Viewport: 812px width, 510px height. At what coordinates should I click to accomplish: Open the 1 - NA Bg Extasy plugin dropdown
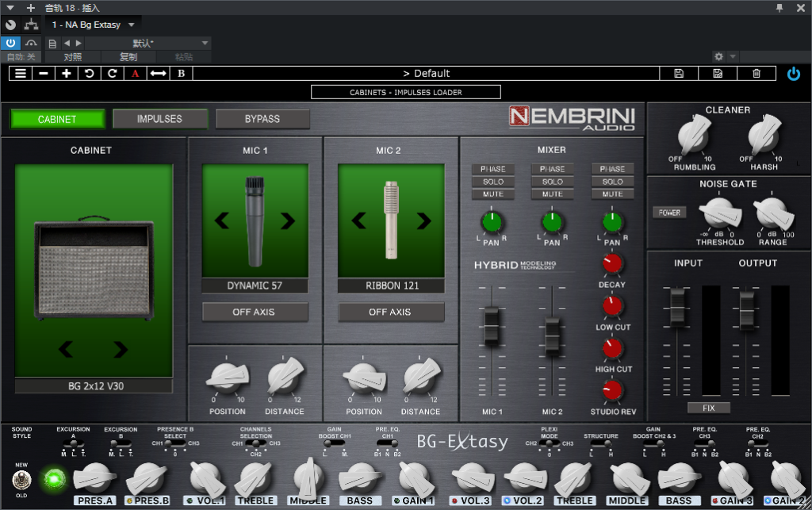[x=94, y=25]
